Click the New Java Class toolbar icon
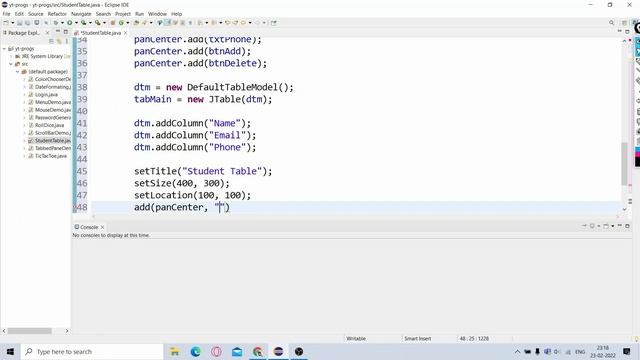Viewport: 640px width, 360px height. pos(121,23)
